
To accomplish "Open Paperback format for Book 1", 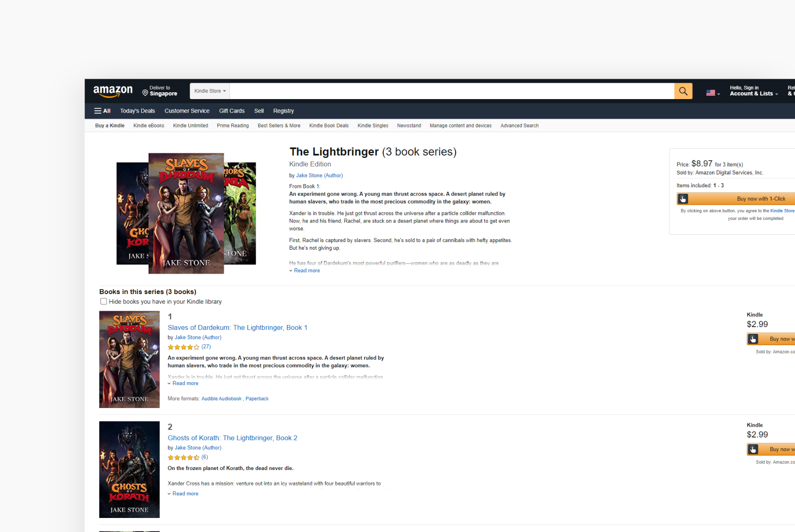I will tap(257, 399).
